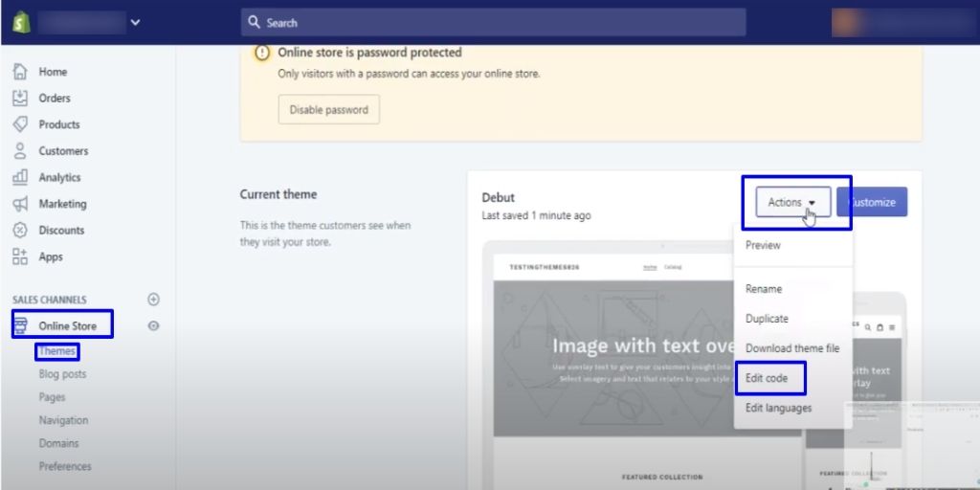Open the Home icon in sidebar
The width and height of the screenshot is (980, 490).
pos(20,71)
